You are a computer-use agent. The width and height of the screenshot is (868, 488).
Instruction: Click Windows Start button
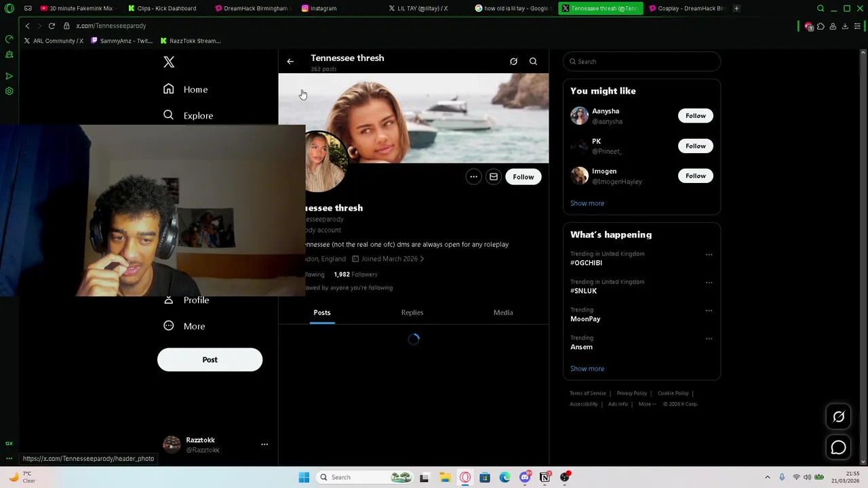point(304,477)
